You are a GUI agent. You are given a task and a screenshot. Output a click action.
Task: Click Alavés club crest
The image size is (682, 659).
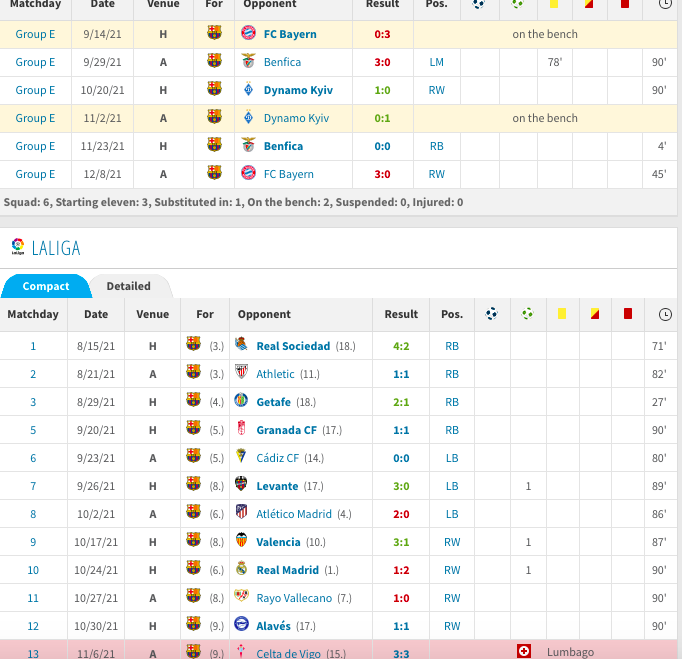coord(241,624)
